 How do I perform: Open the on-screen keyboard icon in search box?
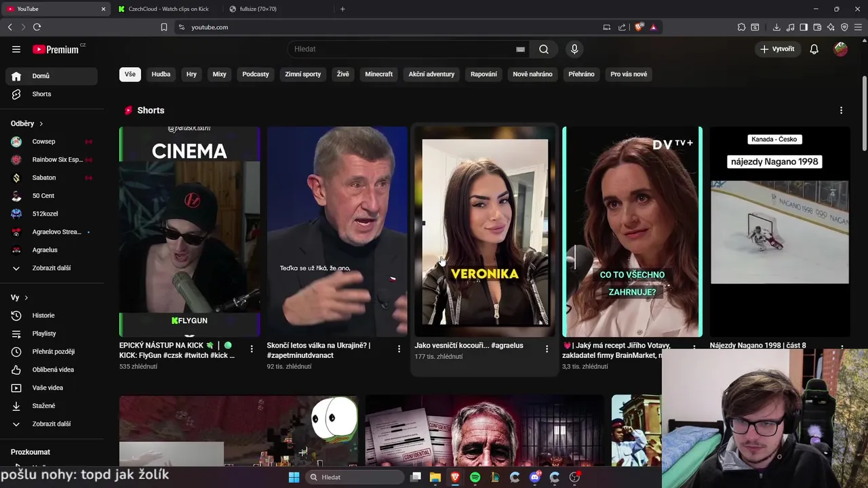tap(520, 49)
